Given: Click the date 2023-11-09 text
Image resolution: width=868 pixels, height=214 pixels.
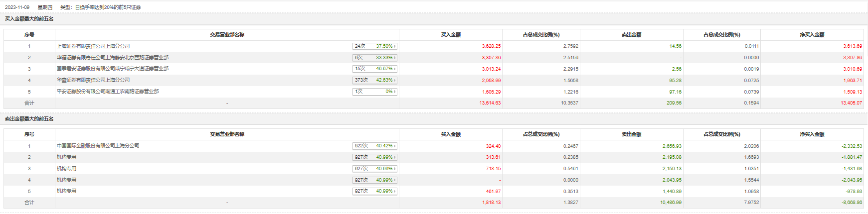Looking at the screenshot, I should tap(17, 7).
